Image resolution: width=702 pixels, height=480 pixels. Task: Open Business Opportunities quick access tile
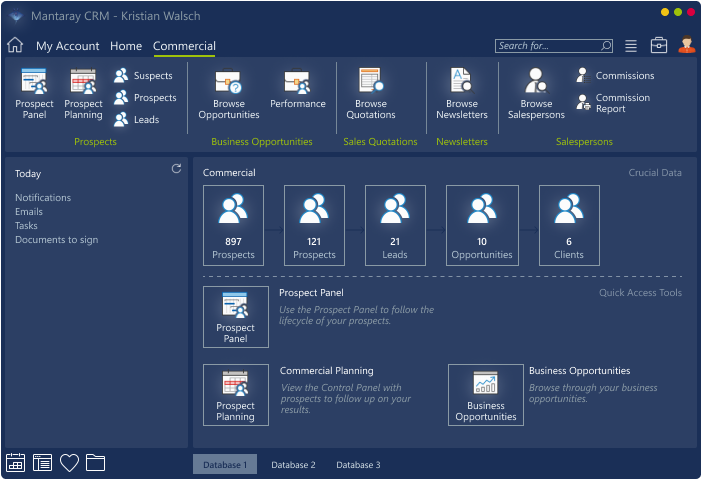pos(486,395)
